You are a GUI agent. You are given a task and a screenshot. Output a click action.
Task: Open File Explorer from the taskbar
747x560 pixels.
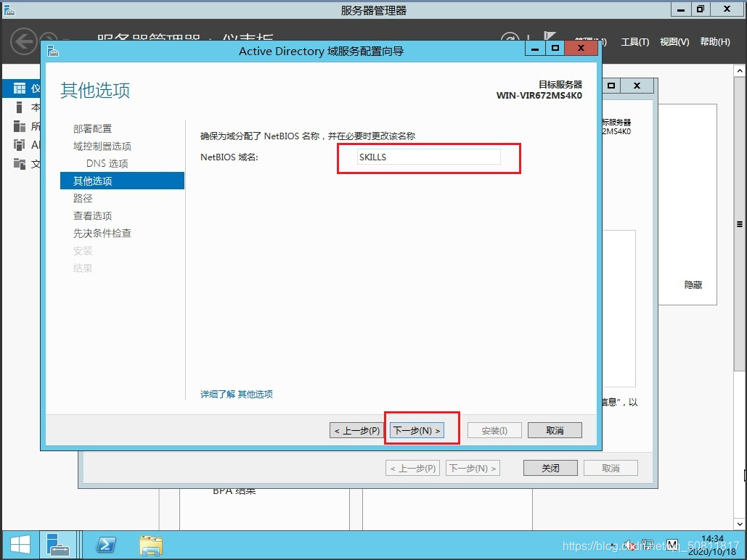point(151,545)
